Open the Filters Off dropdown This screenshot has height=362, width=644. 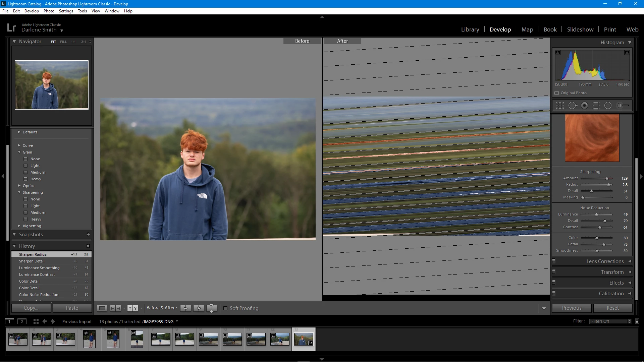click(611, 321)
